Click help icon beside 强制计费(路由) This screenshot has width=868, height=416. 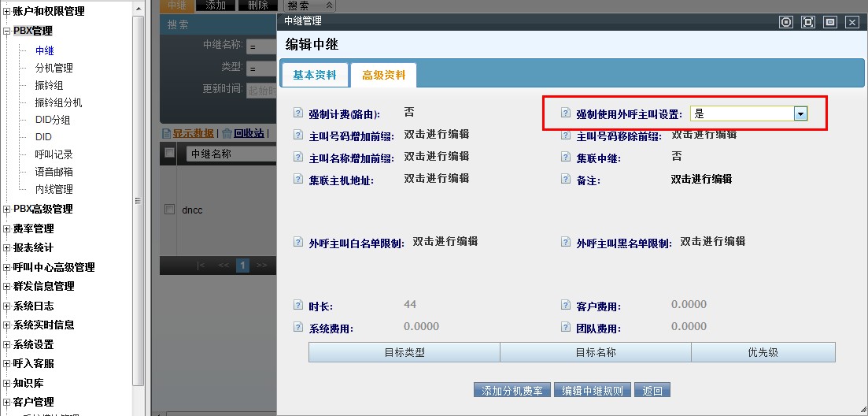(297, 113)
